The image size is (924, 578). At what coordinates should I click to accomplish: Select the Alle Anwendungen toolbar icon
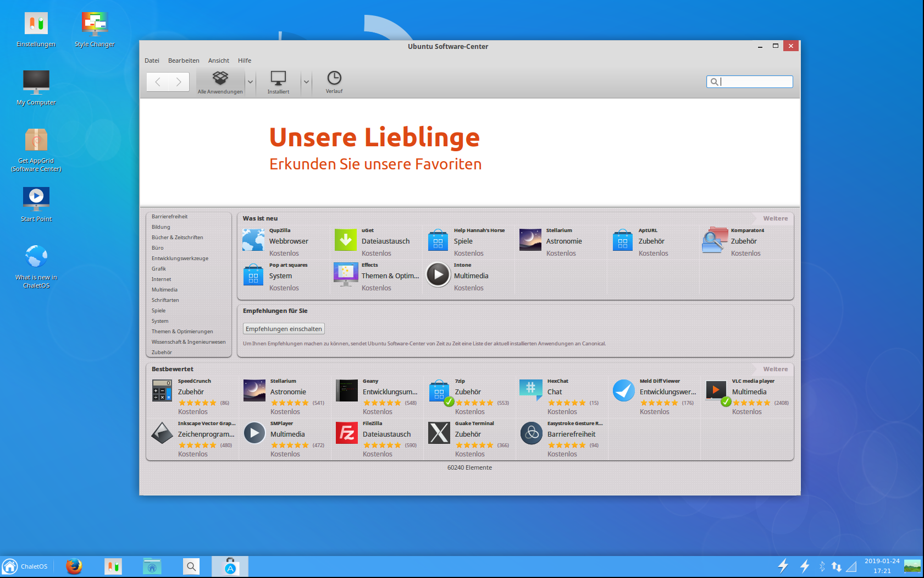click(220, 78)
